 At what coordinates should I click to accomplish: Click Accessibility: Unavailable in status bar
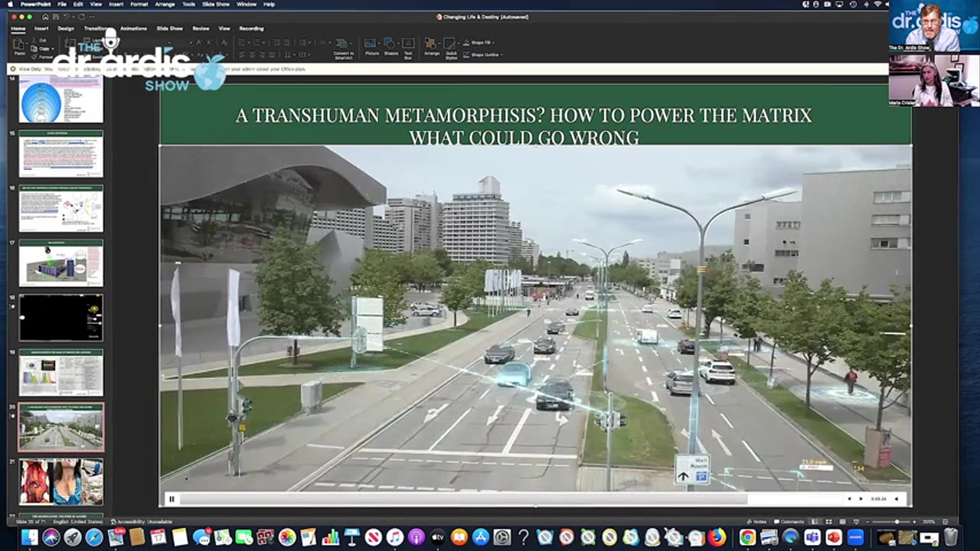[141, 522]
